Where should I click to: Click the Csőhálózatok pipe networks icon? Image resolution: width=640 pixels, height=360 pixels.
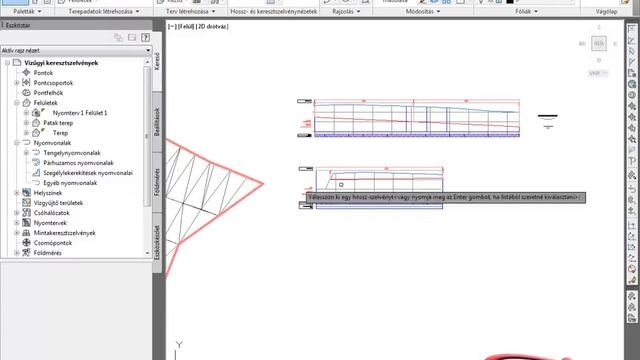click(x=27, y=213)
